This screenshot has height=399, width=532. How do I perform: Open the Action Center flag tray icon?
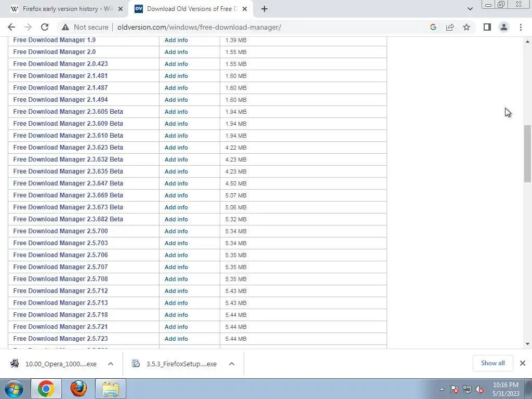[455, 390]
